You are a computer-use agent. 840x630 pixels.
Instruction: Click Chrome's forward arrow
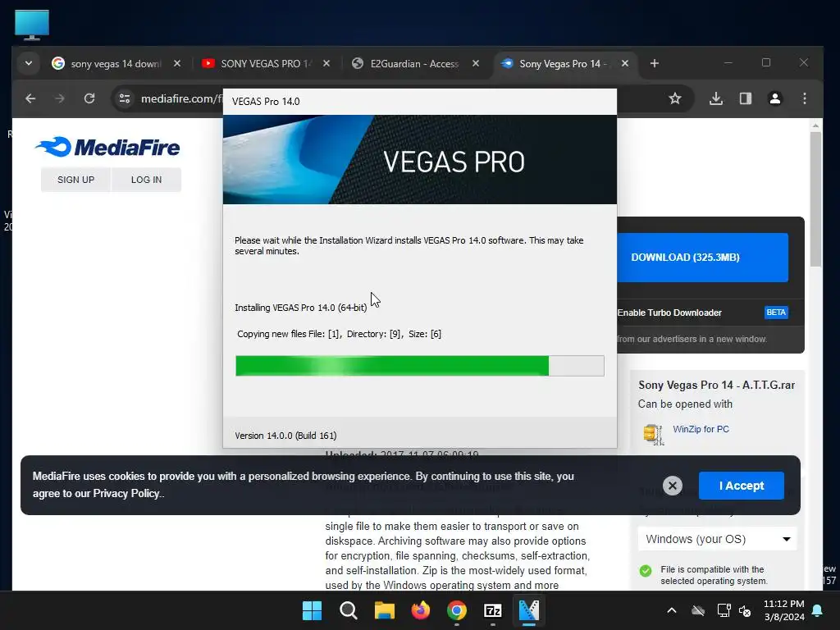60,98
